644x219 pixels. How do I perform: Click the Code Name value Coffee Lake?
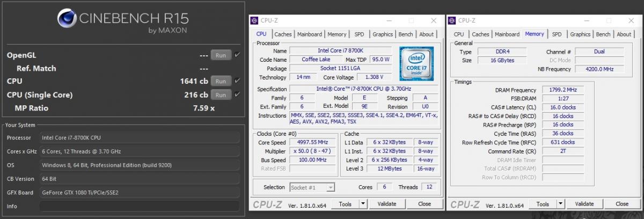point(316,59)
